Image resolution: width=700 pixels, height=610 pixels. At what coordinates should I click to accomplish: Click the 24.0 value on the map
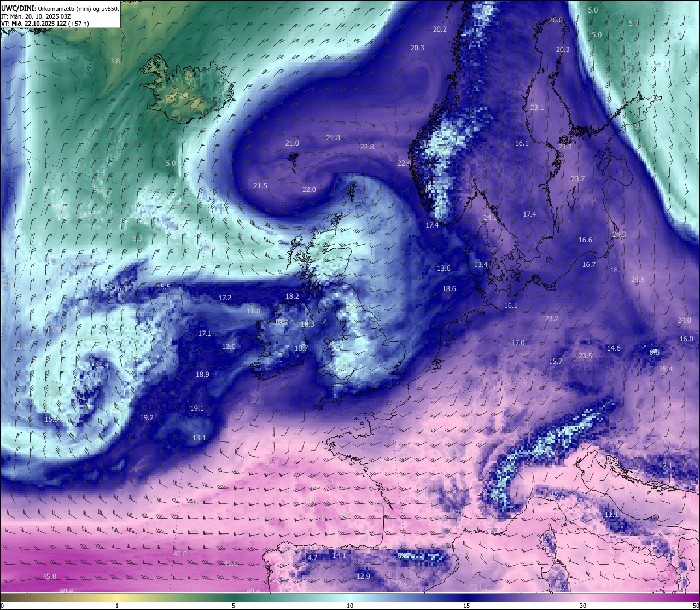(x=684, y=321)
